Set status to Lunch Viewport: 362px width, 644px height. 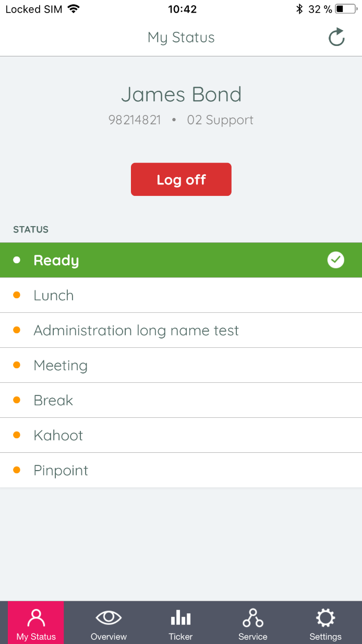pos(54,295)
